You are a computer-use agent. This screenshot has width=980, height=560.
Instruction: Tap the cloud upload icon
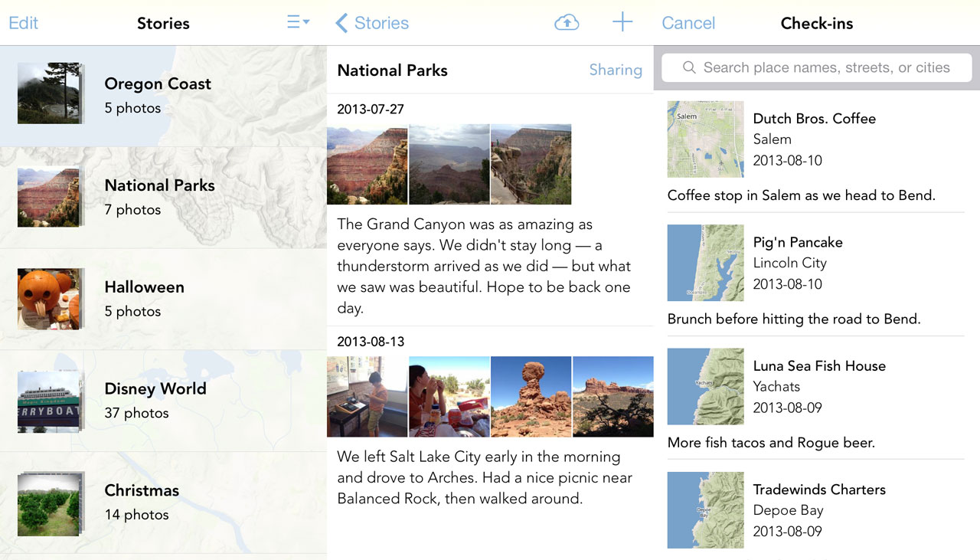point(566,23)
